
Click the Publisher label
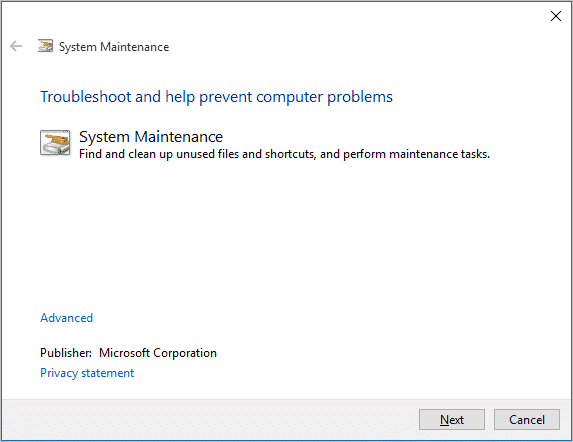[66, 353]
